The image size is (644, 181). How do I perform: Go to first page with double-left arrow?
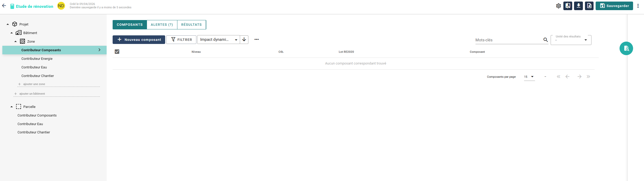tap(558, 77)
